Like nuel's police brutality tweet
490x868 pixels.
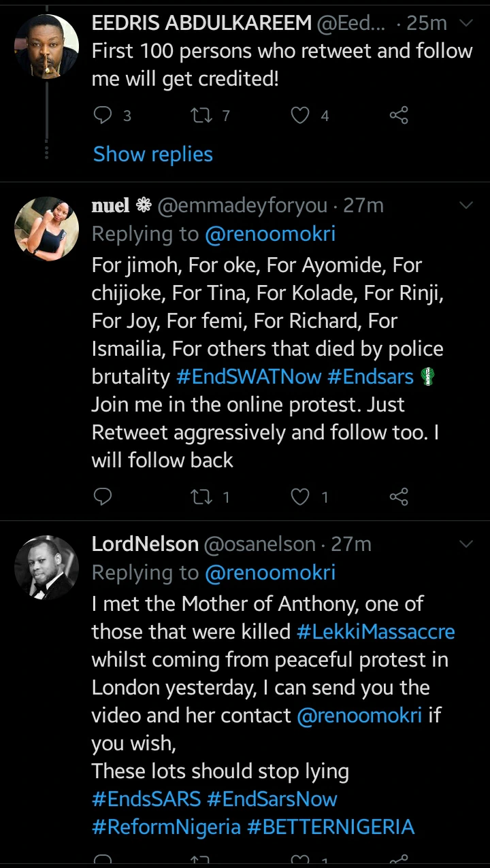(x=300, y=497)
